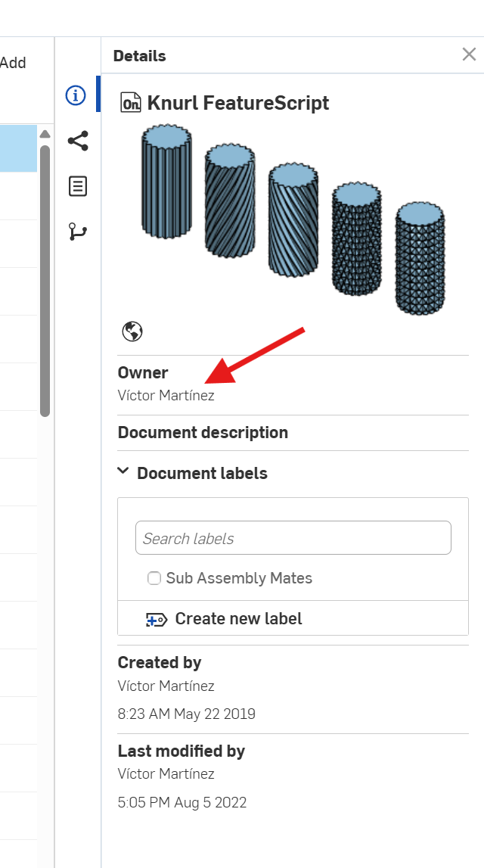Open the Share panel icon

pyautogui.click(x=77, y=141)
